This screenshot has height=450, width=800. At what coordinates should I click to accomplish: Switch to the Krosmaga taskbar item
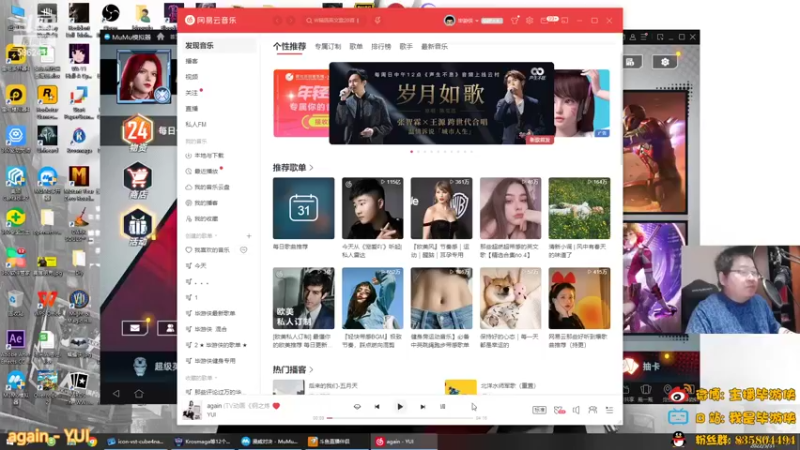click(202, 441)
